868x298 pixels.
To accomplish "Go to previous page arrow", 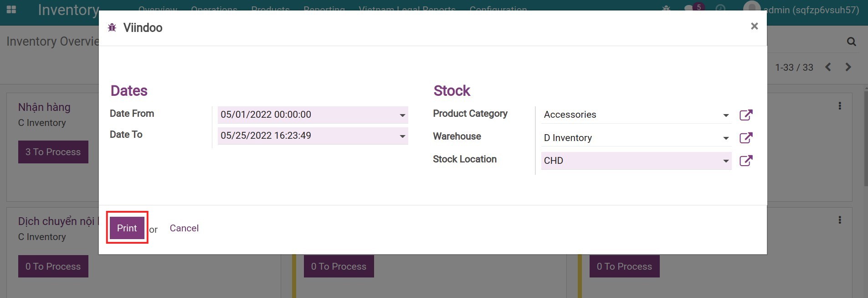I will point(828,67).
